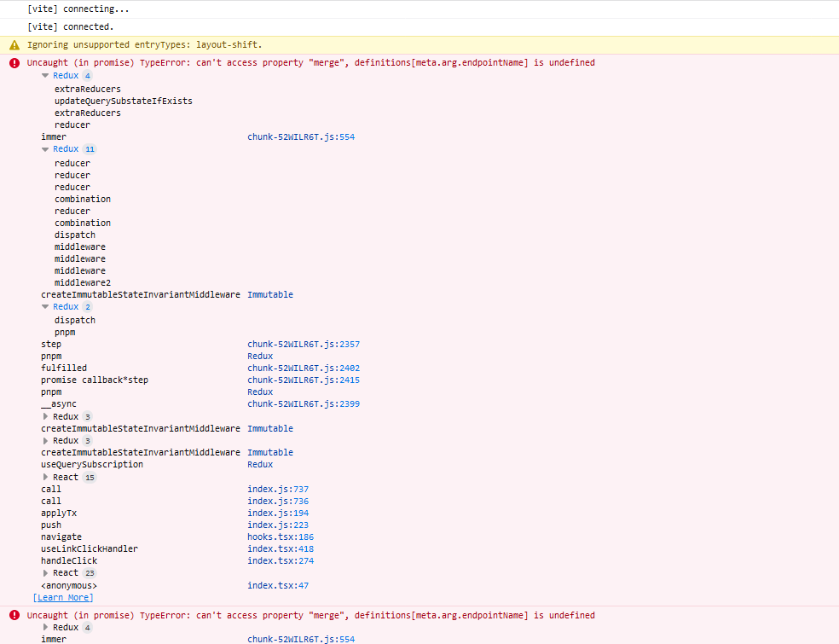Expand the React 15 stack frames
The image size is (839, 644).
pos(45,477)
